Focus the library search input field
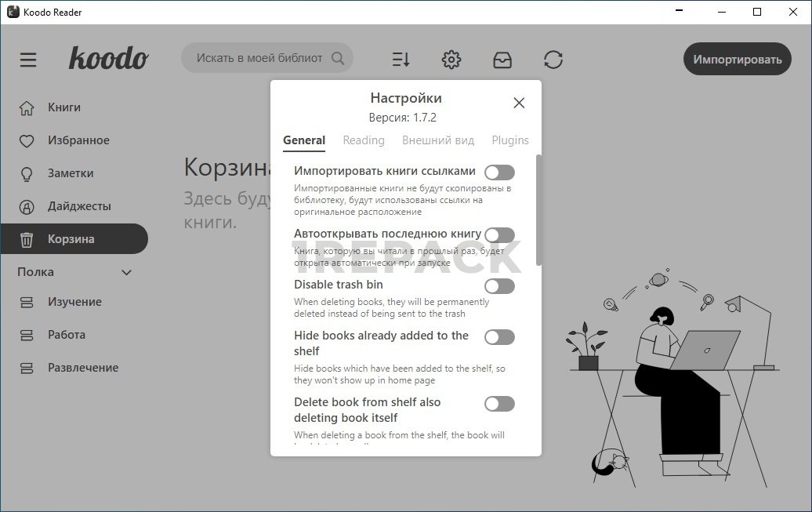 259,58
